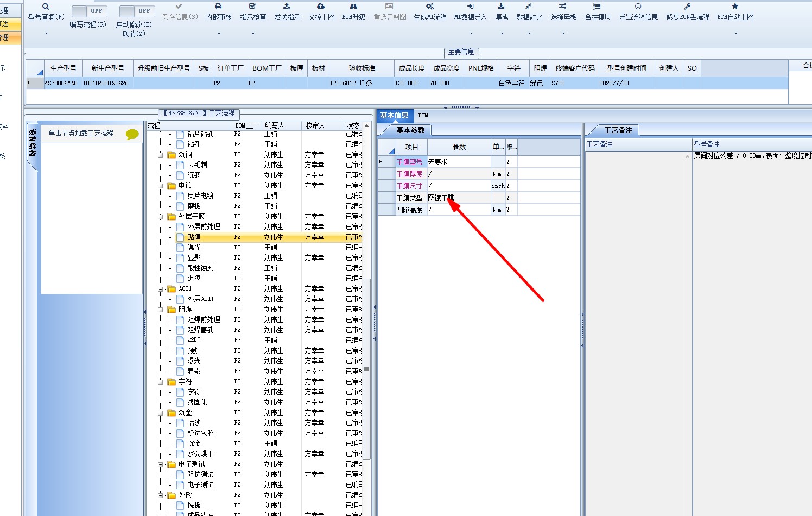Click the MI数据导入 import icon

470,6
